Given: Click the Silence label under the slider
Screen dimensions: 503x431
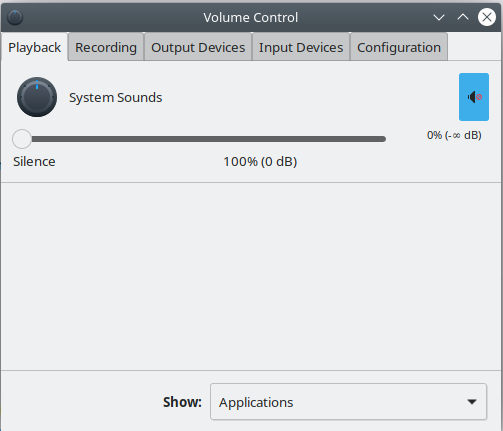Looking at the screenshot, I should (x=34, y=162).
